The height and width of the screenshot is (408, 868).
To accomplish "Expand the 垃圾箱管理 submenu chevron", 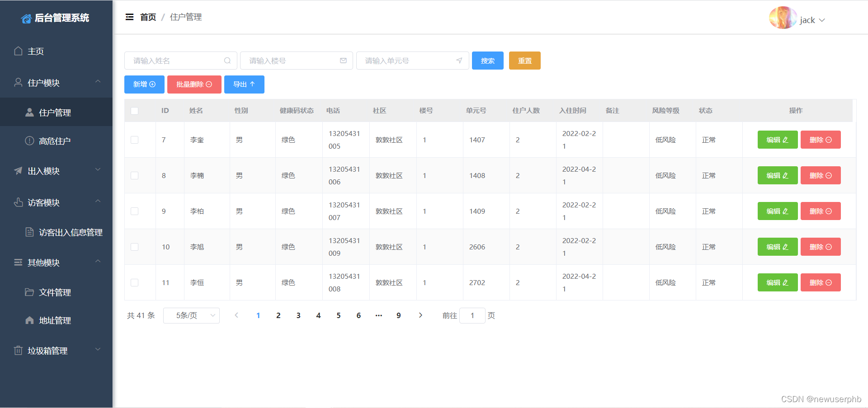I will [x=98, y=349].
